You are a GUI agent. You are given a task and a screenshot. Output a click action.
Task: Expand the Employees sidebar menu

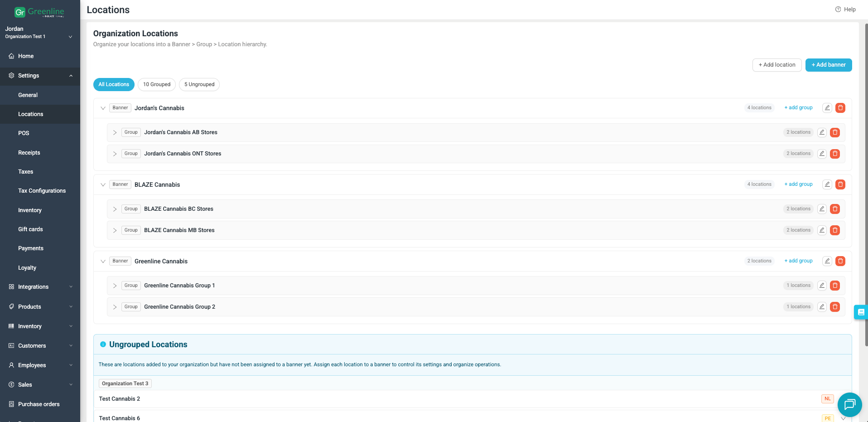coord(40,365)
